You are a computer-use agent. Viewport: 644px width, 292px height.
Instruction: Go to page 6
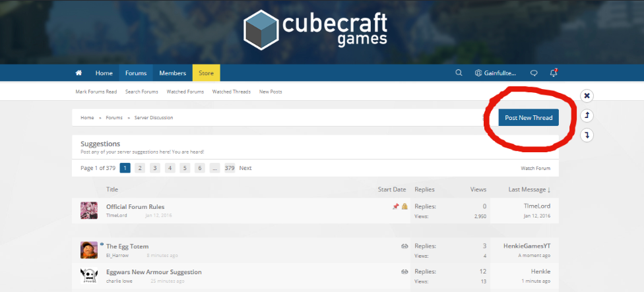(200, 167)
